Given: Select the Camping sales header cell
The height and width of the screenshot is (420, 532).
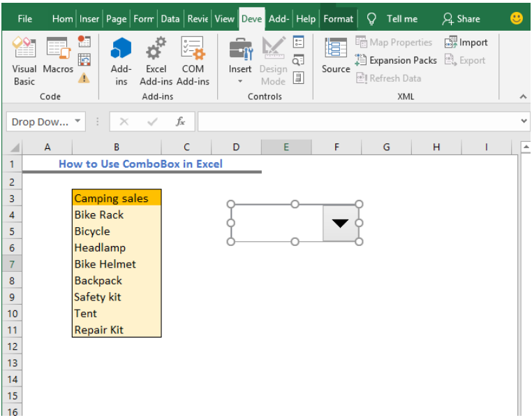Looking at the screenshot, I should pyautogui.click(x=117, y=198).
